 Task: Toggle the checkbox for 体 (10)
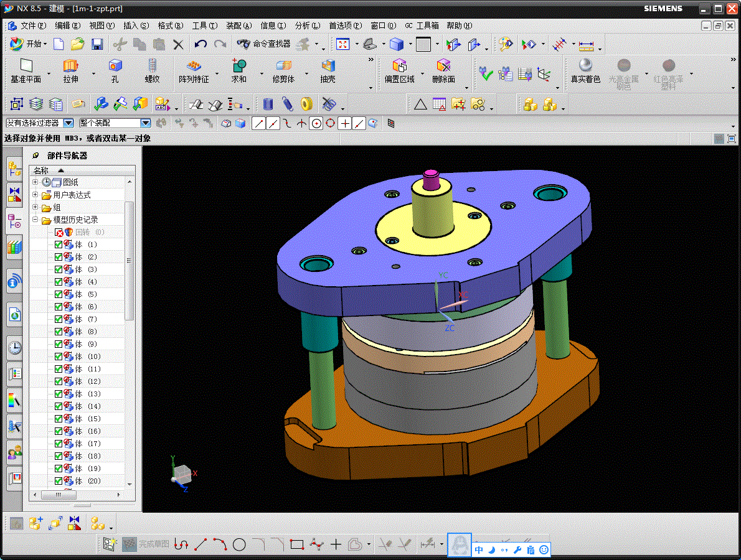pyautogui.click(x=59, y=357)
